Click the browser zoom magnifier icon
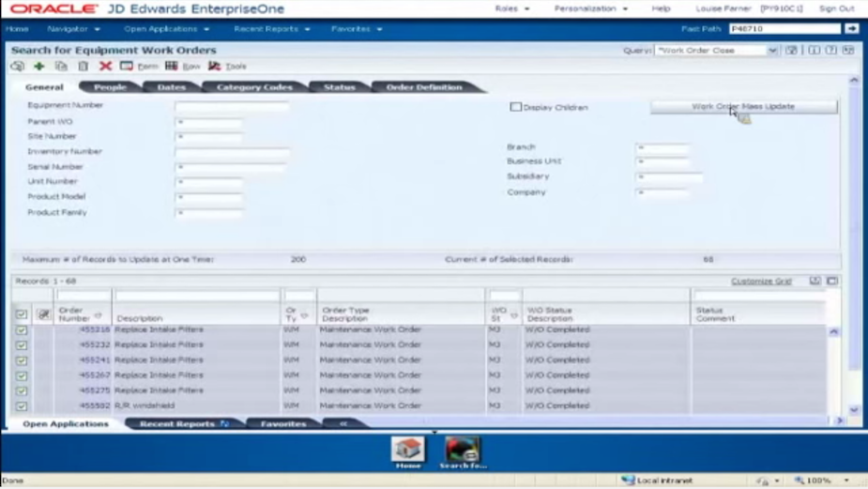Screen dimensions: 868x489 [799, 481]
